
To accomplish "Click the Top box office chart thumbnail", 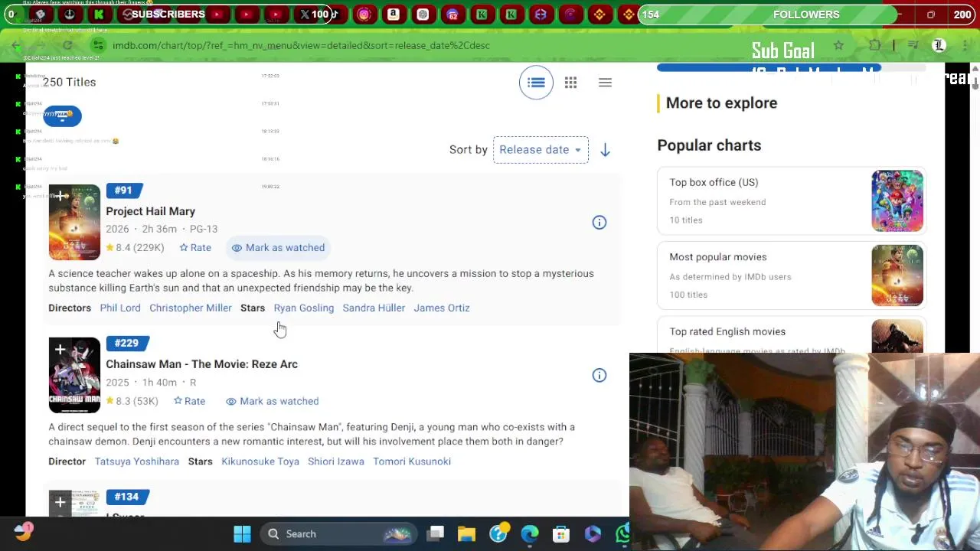I will (x=897, y=201).
